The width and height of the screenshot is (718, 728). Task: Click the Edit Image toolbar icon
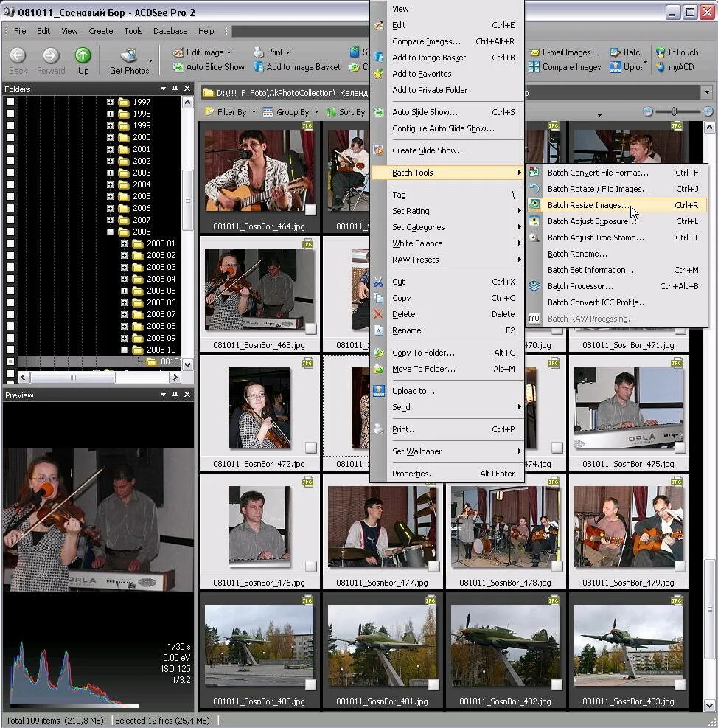pos(178,52)
